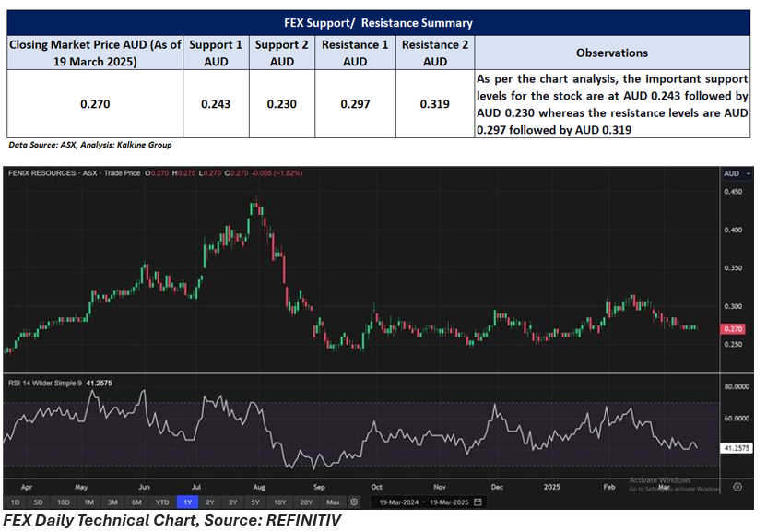Click the Resistance 2 AUD column header
The width and height of the screenshot is (767, 532).
[x=435, y=53]
